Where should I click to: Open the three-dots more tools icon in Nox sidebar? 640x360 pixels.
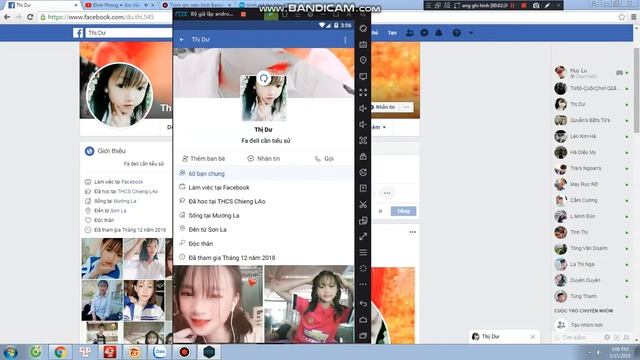coord(363,284)
